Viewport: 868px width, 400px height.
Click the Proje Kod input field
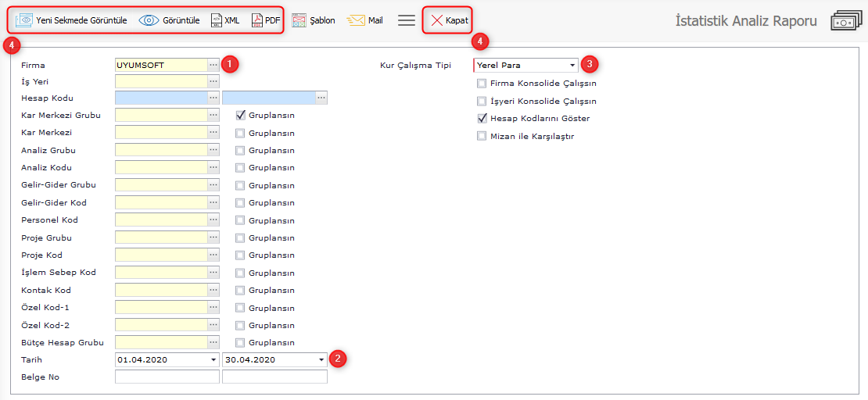coord(161,255)
